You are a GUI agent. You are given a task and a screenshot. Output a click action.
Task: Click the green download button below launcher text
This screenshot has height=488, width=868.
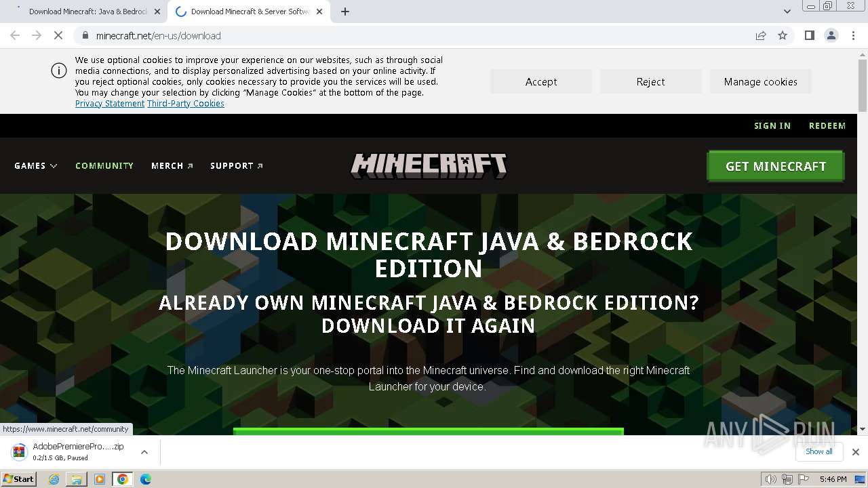(429, 431)
